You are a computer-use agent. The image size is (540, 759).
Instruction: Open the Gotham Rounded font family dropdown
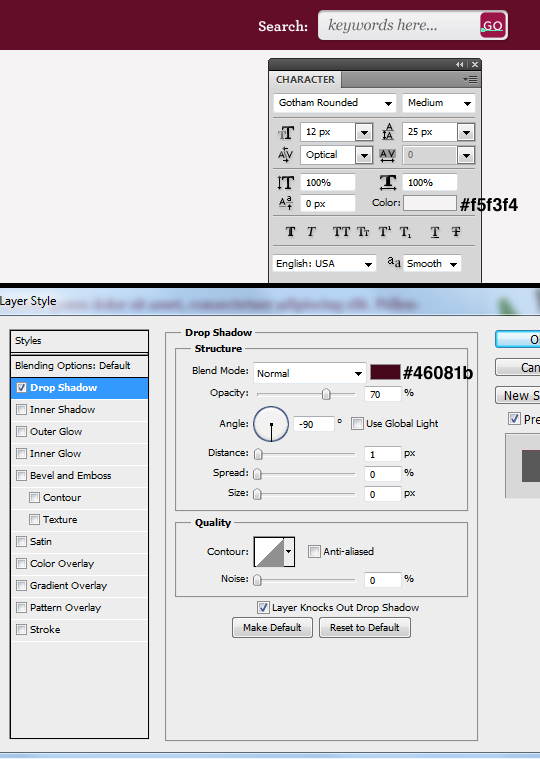pos(335,103)
